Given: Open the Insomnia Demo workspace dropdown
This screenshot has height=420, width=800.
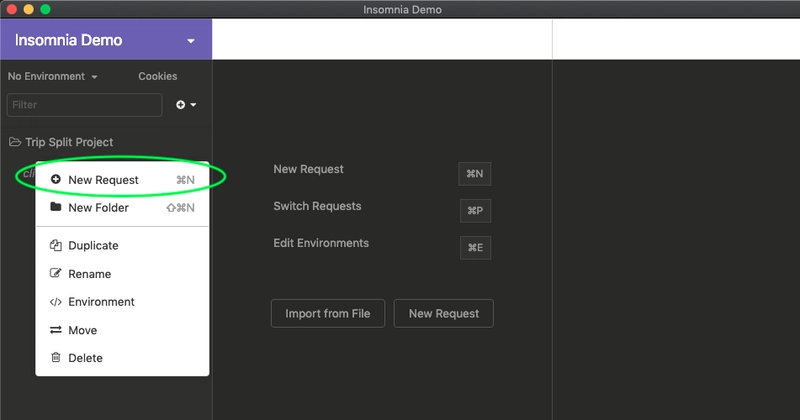Looking at the screenshot, I should click(x=106, y=40).
